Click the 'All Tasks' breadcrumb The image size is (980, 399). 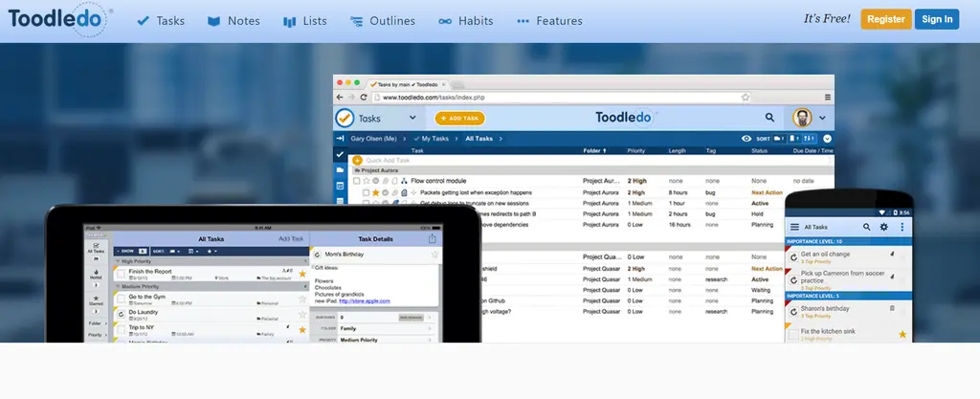[x=479, y=139]
